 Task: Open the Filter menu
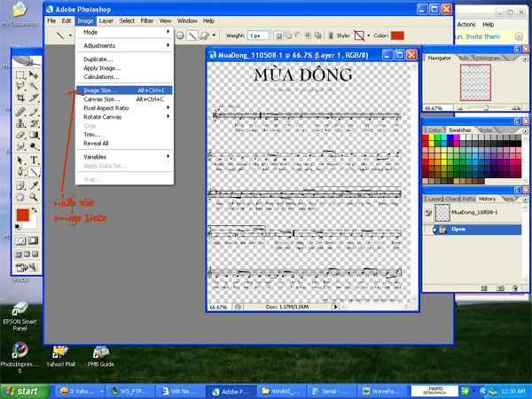(x=147, y=20)
